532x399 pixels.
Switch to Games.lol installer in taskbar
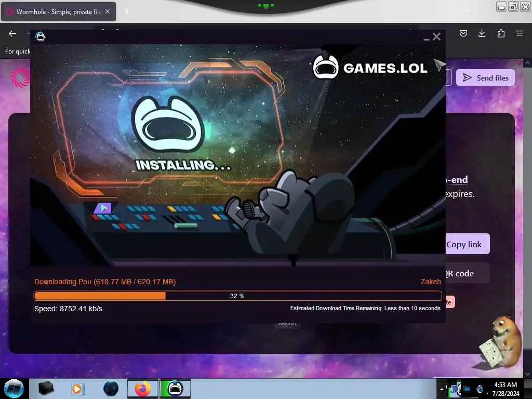coord(175,389)
